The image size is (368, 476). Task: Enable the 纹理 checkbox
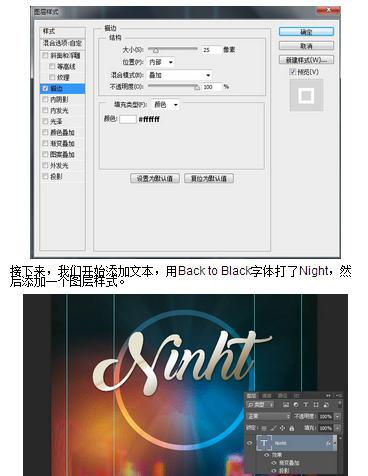coord(52,77)
